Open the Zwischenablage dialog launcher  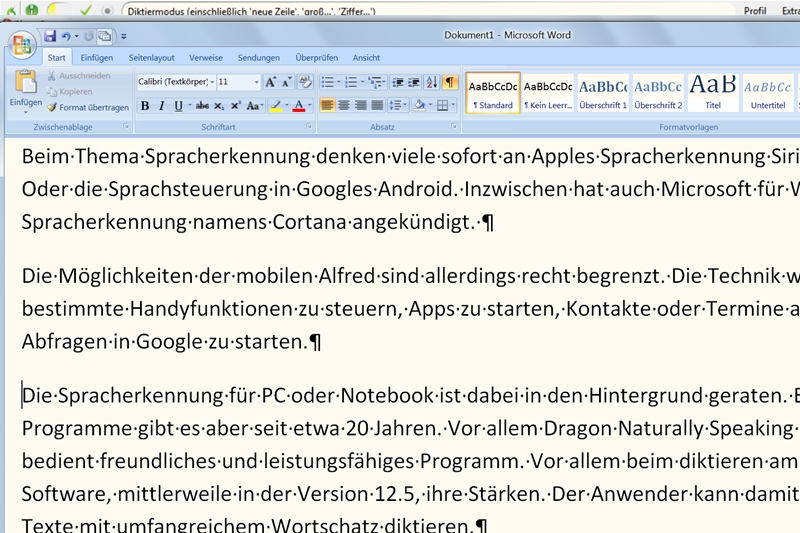(x=126, y=126)
